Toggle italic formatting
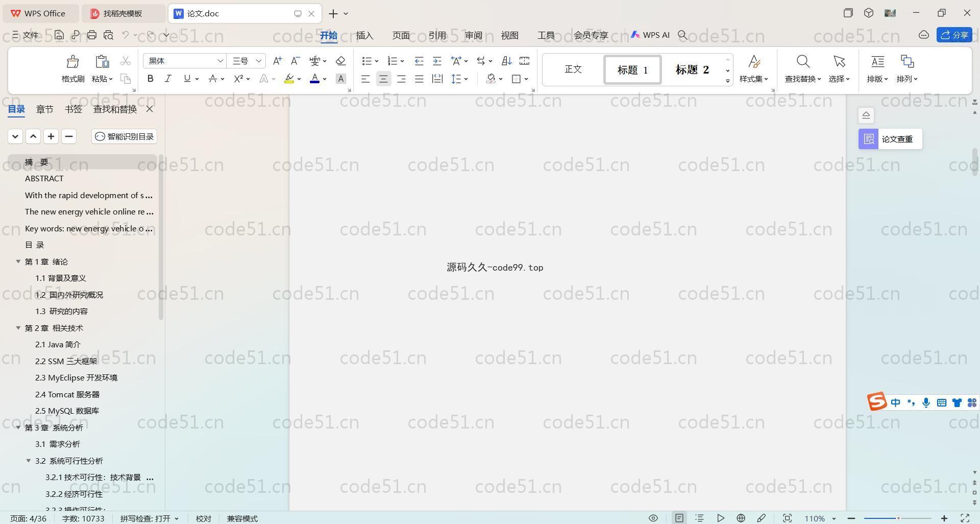This screenshot has width=980, height=524. click(167, 79)
